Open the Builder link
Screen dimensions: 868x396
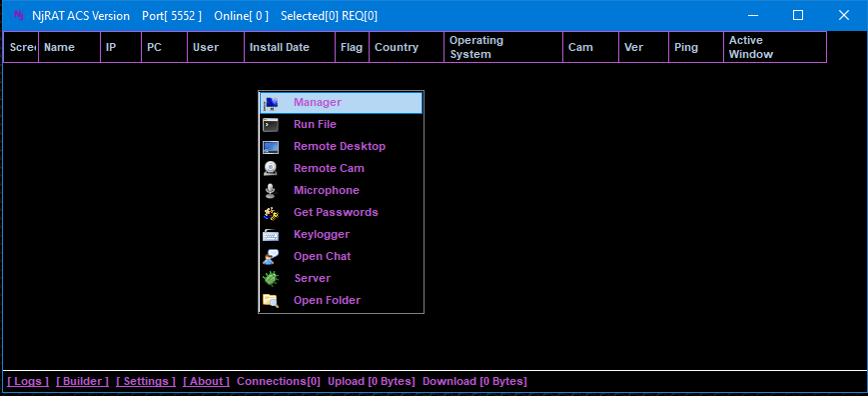[x=83, y=381]
